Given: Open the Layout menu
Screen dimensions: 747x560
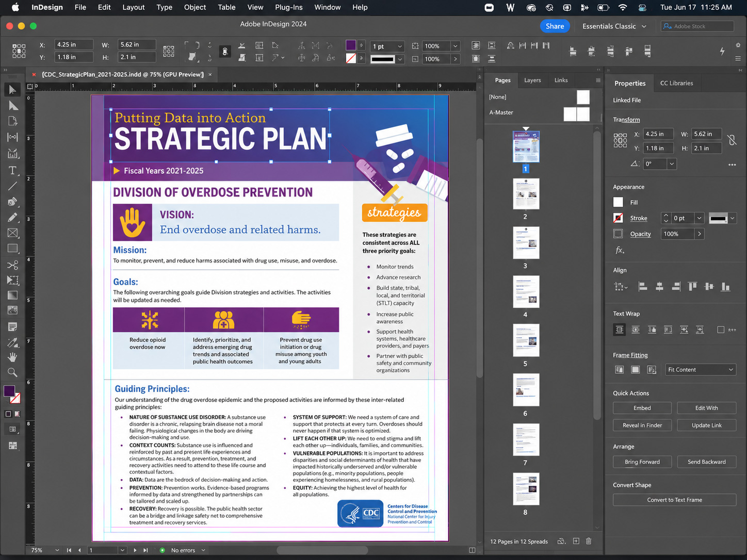Looking at the screenshot, I should [134, 7].
